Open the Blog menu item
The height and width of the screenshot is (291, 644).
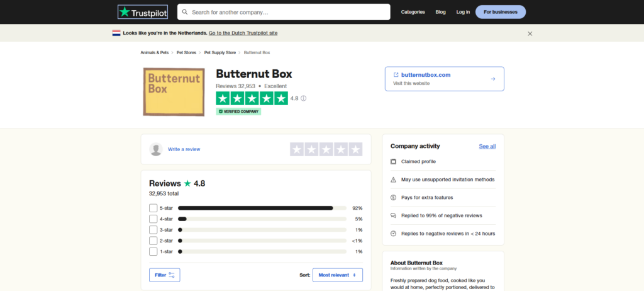(440, 12)
